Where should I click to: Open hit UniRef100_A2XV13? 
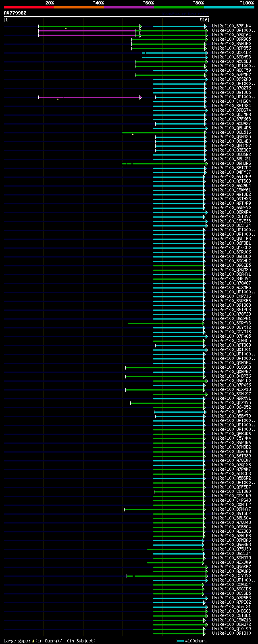pos(231,390)
